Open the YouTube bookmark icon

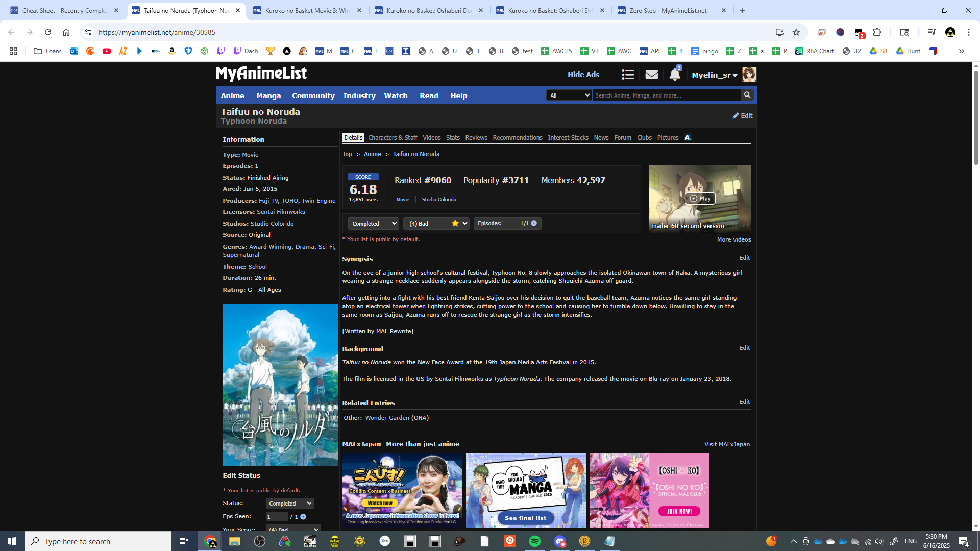tap(107, 51)
